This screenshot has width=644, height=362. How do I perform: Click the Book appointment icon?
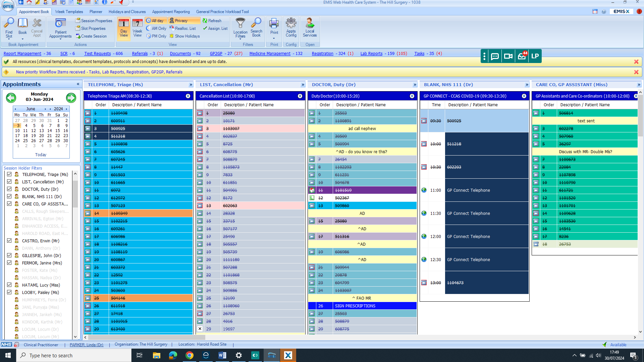22,27
